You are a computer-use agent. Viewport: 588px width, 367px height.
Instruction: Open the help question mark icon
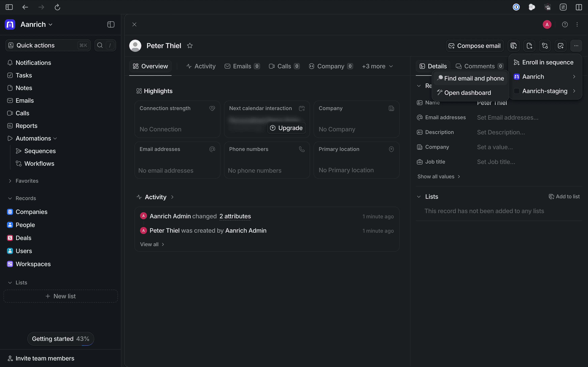(x=565, y=24)
